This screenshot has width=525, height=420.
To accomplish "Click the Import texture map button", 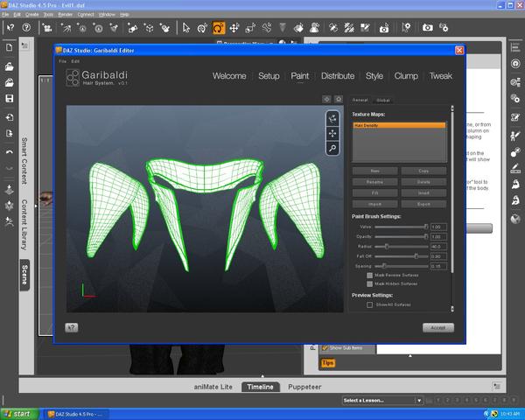I will 375,204.
